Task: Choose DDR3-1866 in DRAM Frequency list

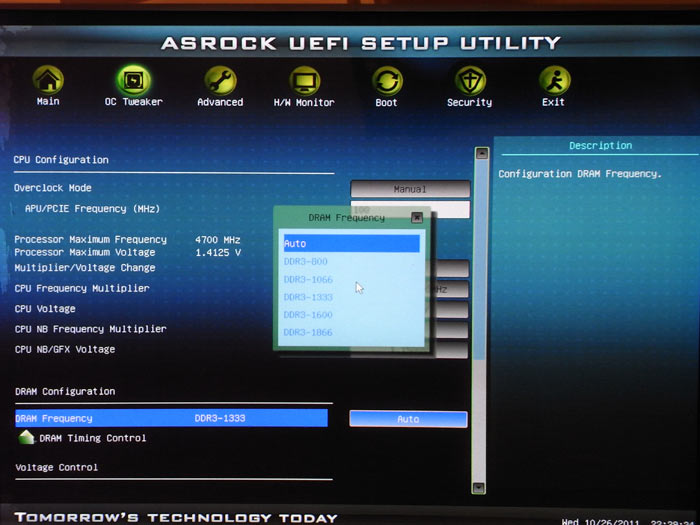Action: click(x=308, y=332)
